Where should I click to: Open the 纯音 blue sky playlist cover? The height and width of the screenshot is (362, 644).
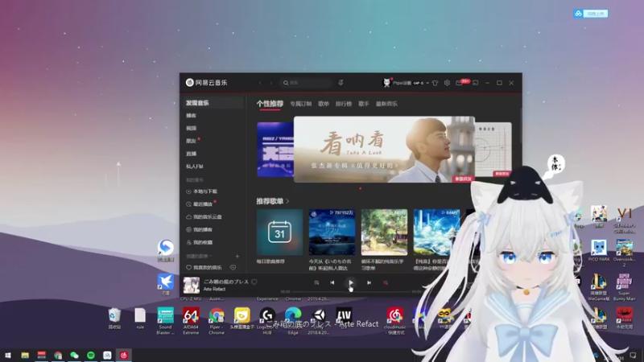point(436,232)
